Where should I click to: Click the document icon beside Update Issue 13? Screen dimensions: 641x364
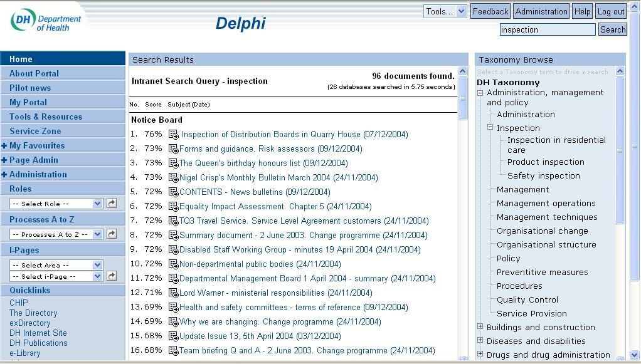(x=174, y=336)
